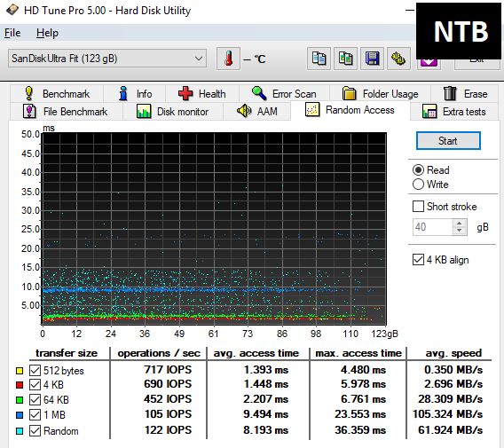Image resolution: width=504 pixels, height=448 pixels.
Task: Save screenshot with floppy disk icon
Action: [372, 59]
